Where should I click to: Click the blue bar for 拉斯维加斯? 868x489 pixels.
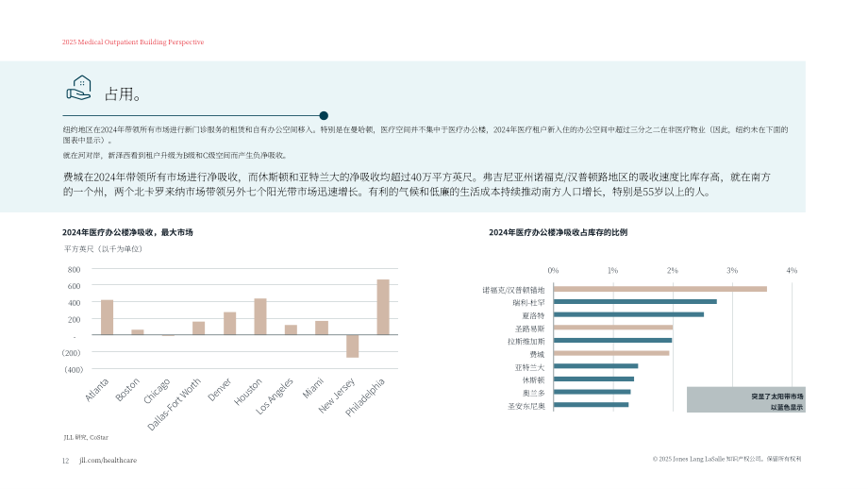click(x=613, y=341)
